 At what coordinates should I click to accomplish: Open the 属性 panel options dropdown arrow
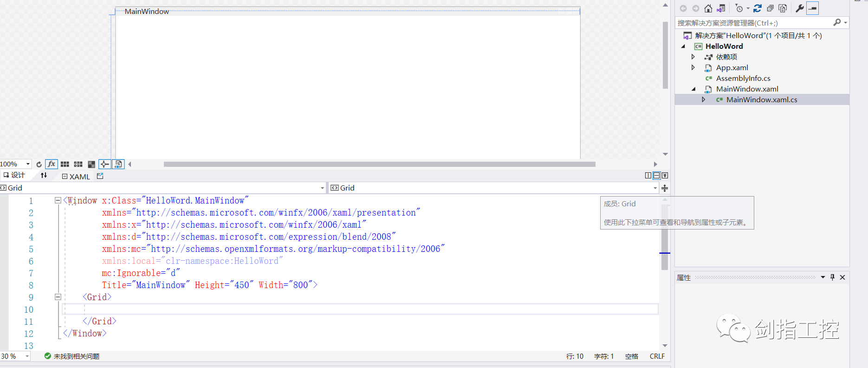tap(823, 277)
